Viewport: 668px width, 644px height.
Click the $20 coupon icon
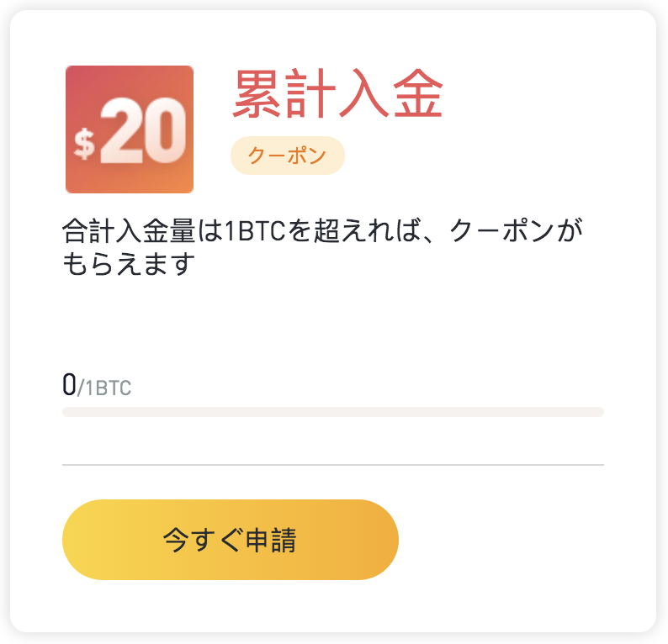pyautogui.click(x=130, y=129)
